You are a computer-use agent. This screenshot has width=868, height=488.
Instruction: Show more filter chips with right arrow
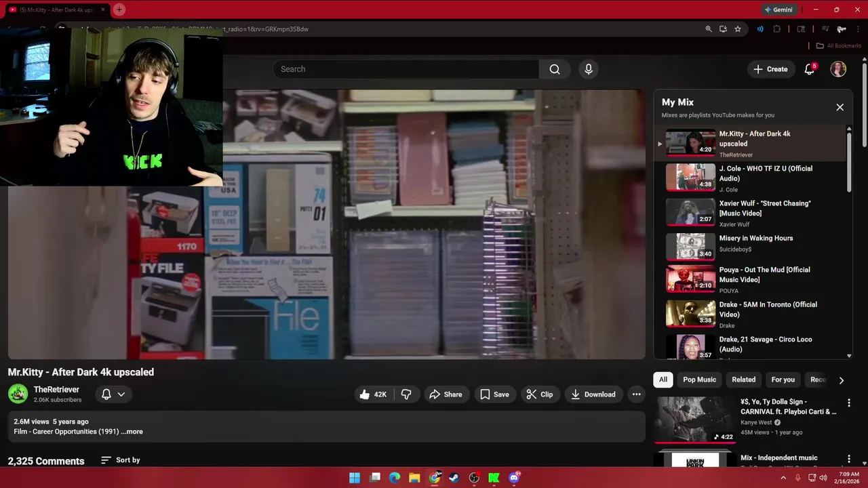coord(841,380)
